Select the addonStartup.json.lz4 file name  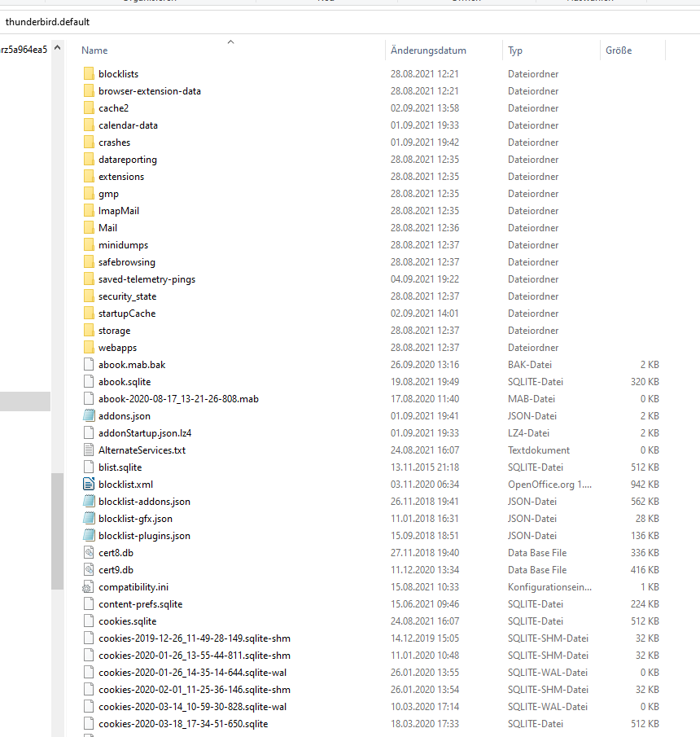pyautogui.click(x=145, y=433)
